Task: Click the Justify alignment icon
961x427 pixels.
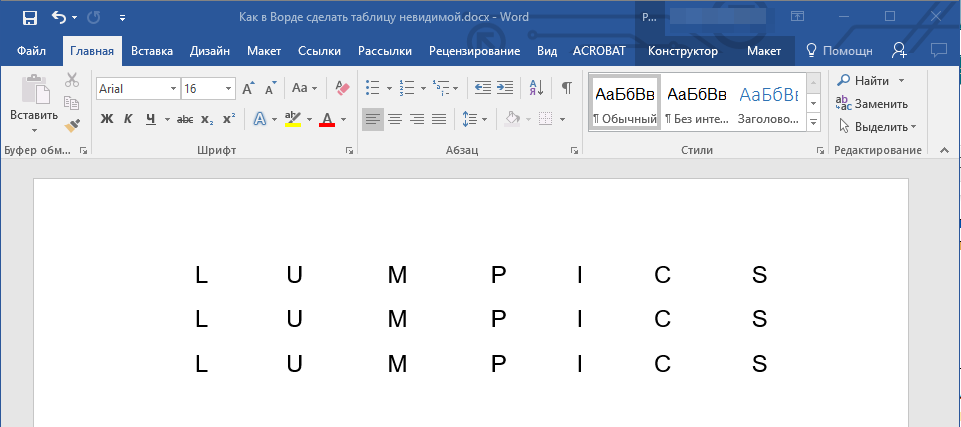Action: 439,119
